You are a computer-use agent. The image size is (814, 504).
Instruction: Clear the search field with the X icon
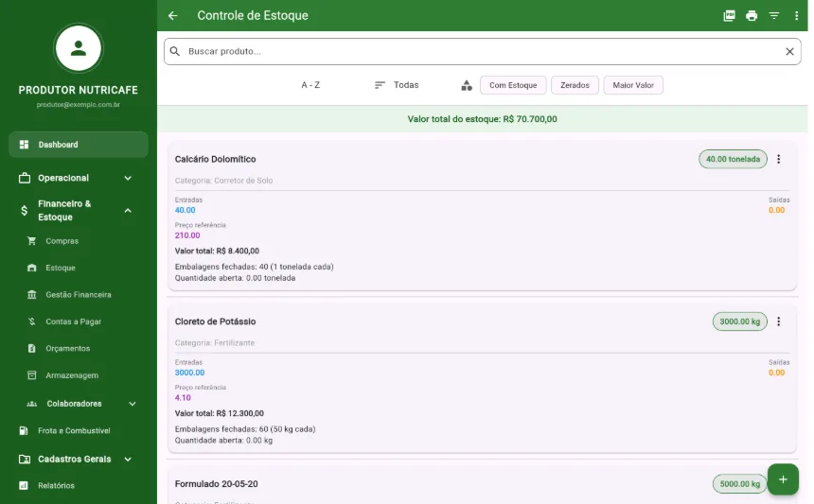pyautogui.click(x=789, y=51)
